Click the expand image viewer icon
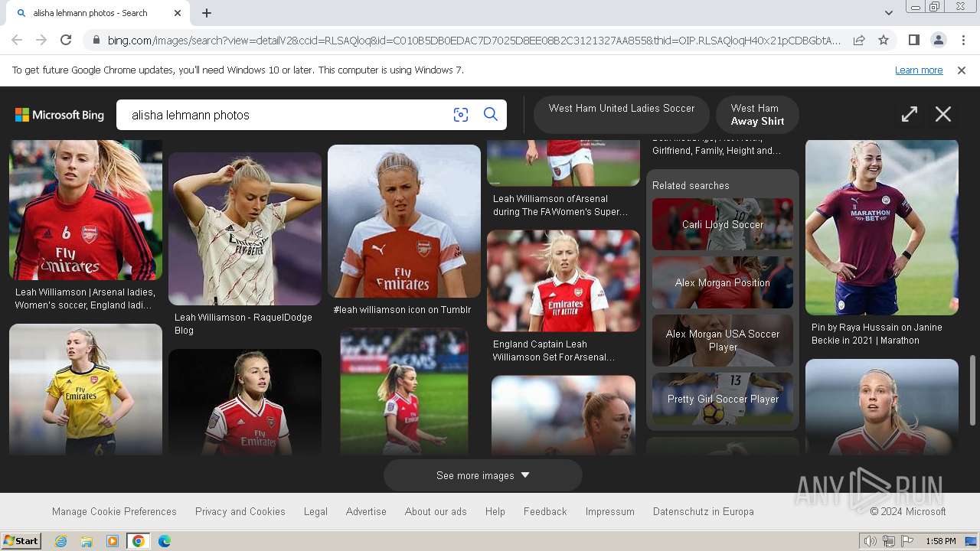 pyautogui.click(x=910, y=114)
